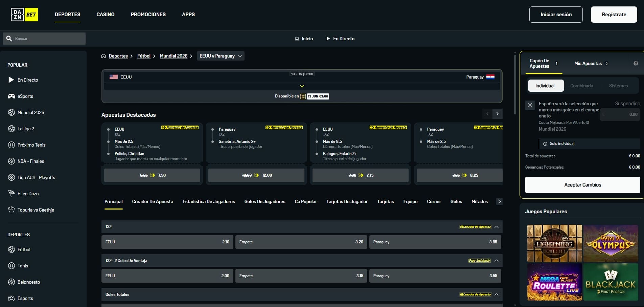
Task: Click the En Directo play icon in top bar
Action: point(328,39)
